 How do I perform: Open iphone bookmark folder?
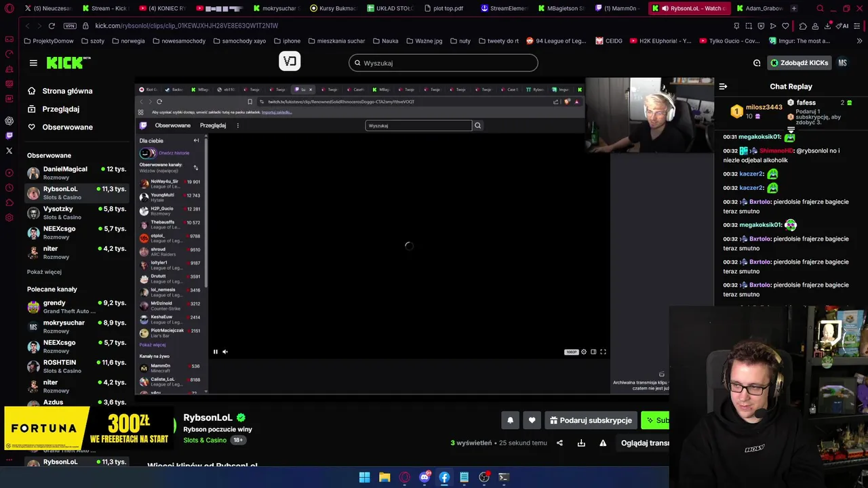[x=286, y=41]
